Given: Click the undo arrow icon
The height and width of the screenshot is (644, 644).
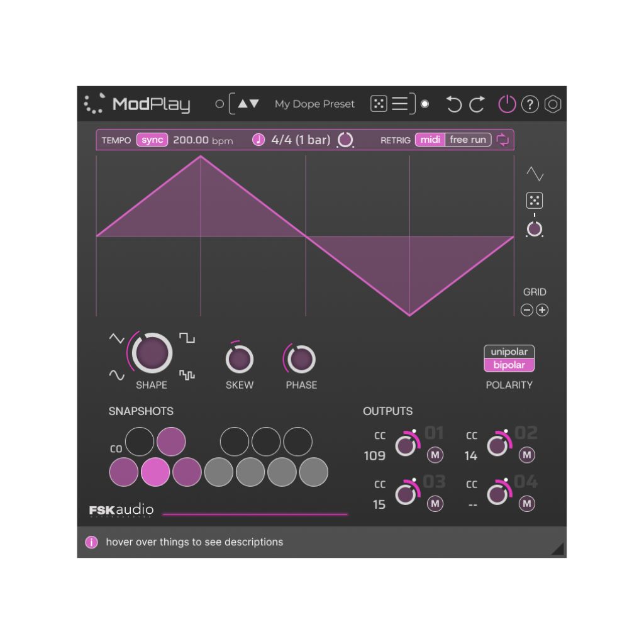Looking at the screenshot, I should point(453,104).
